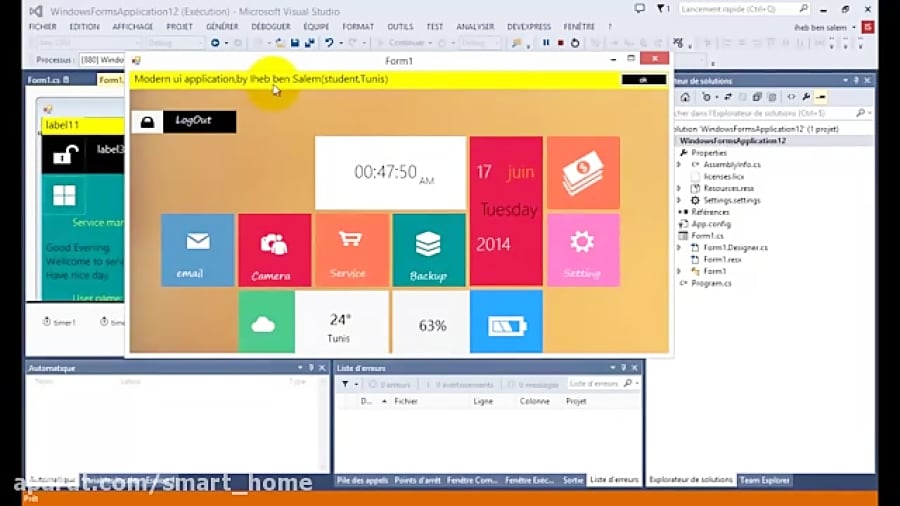The height and width of the screenshot is (506, 900).
Task: Click the Undo arrow in toolbar
Action: 329,42
